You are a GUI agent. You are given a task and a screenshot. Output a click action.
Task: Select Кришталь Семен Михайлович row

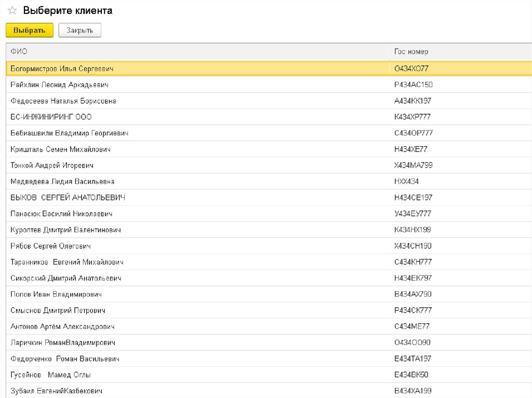click(x=60, y=149)
